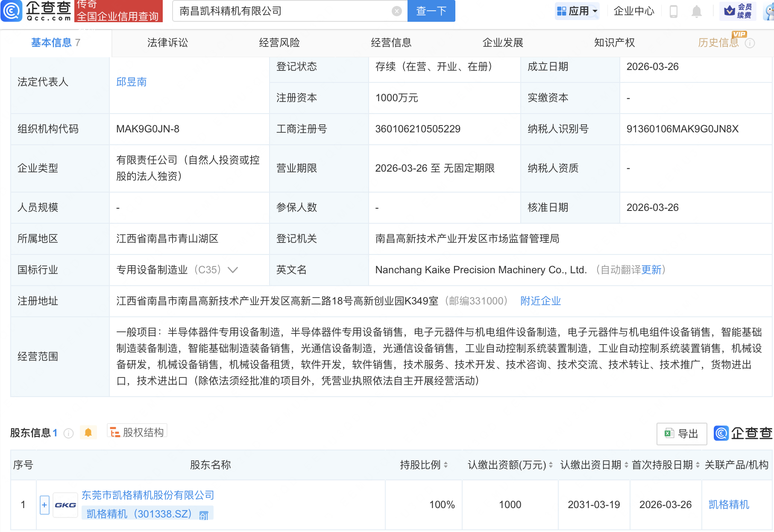This screenshot has height=532, width=774.
Task: Click the GKG company logo thumbnail
Action: coord(65,504)
